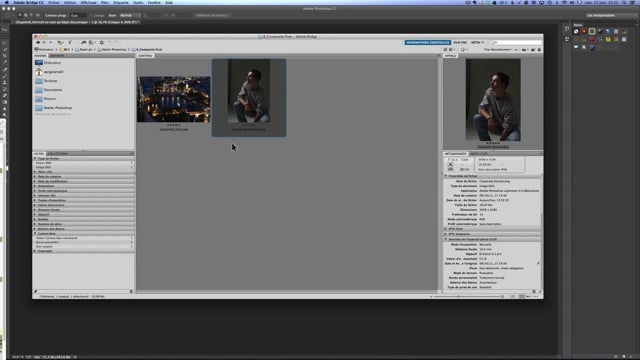Open Fichier menu in menu bar
The width and height of the screenshot is (640, 360).
[54, 2]
